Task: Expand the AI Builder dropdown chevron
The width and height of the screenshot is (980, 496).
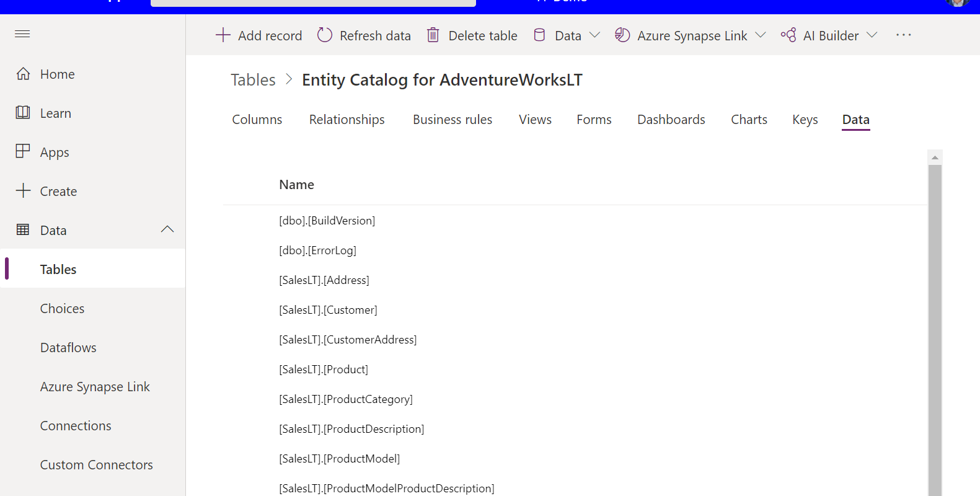Action: pyautogui.click(x=872, y=35)
